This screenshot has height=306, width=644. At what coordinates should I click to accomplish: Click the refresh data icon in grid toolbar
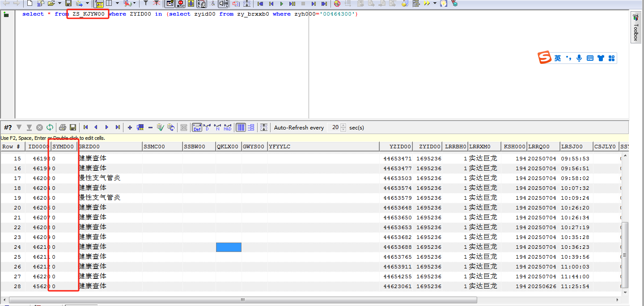[50, 127]
